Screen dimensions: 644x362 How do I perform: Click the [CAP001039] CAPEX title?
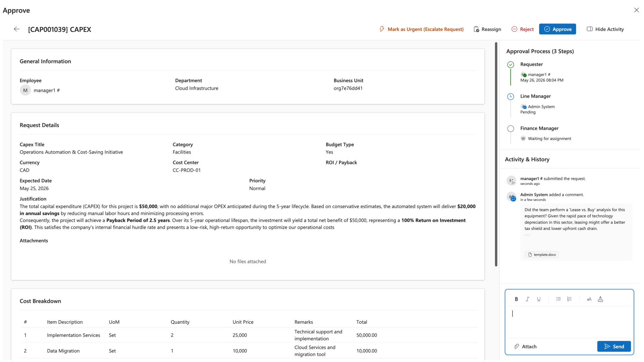coord(60,29)
